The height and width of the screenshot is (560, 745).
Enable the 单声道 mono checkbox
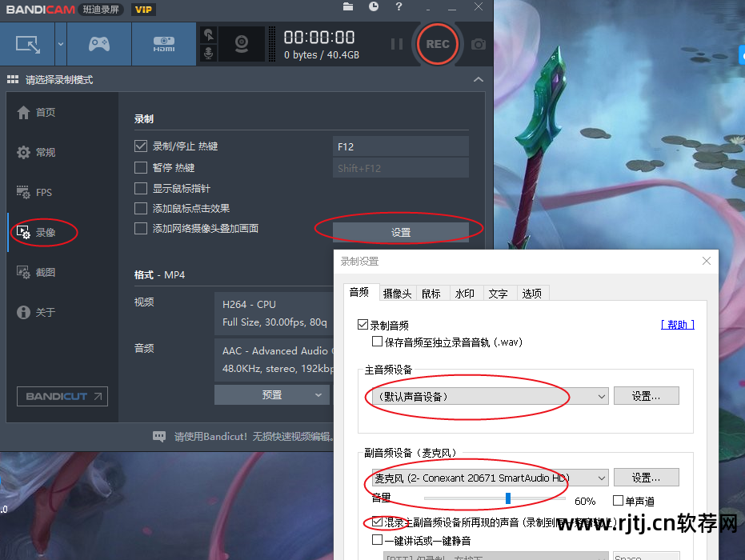click(618, 500)
